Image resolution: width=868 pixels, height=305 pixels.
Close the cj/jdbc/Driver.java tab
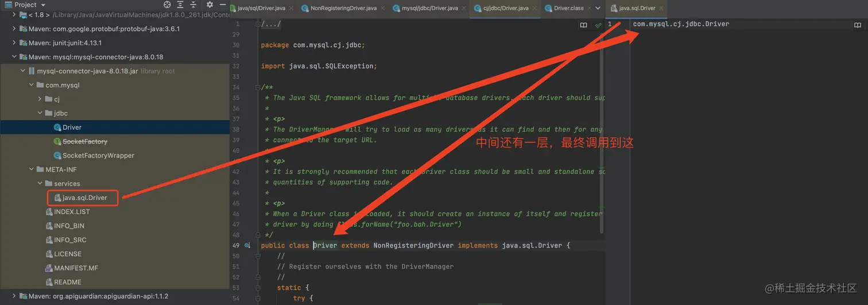pos(534,8)
